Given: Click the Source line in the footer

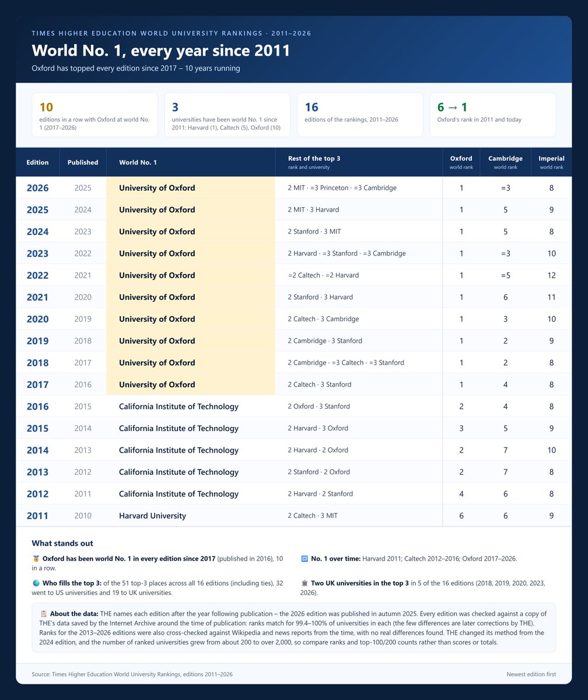Looking at the screenshot, I should click(132, 674).
